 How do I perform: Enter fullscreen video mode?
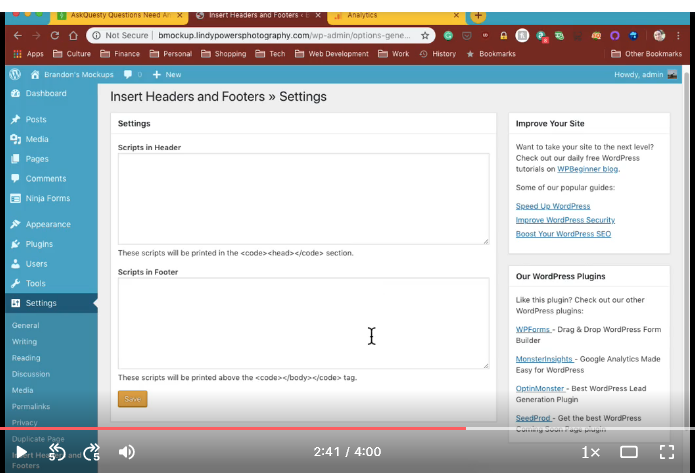pyautogui.click(x=667, y=452)
